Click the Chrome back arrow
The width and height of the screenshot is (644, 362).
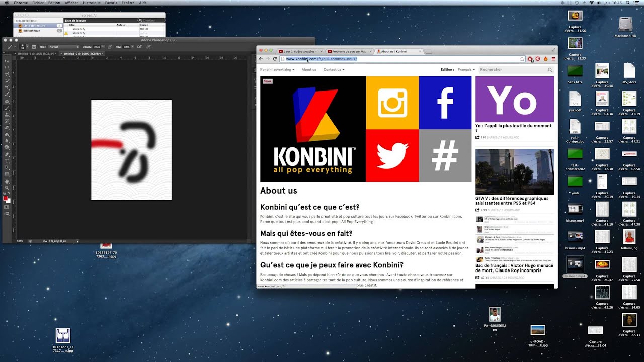[261, 59]
